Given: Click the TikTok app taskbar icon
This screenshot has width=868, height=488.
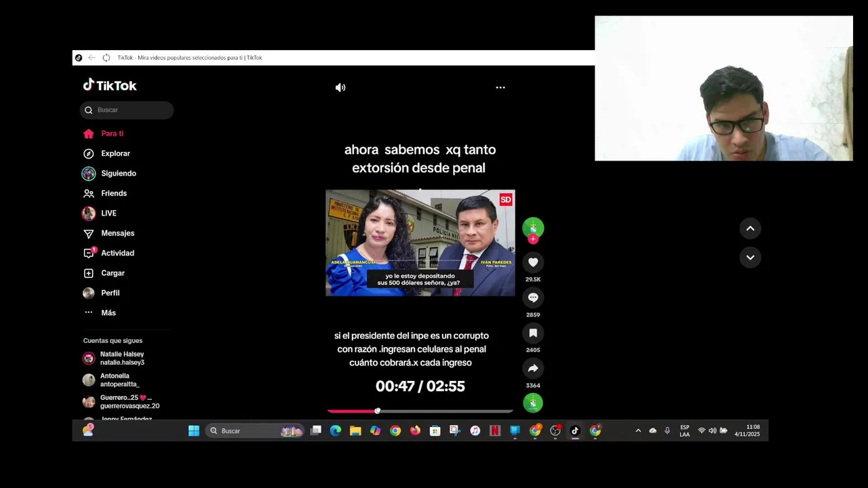Looking at the screenshot, I should pyautogui.click(x=575, y=430).
